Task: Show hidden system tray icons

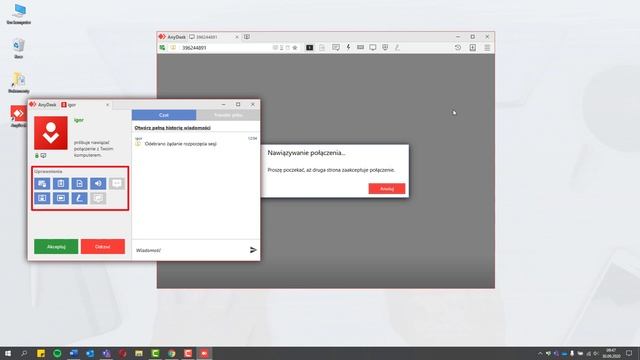Action: tap(540, 353)
